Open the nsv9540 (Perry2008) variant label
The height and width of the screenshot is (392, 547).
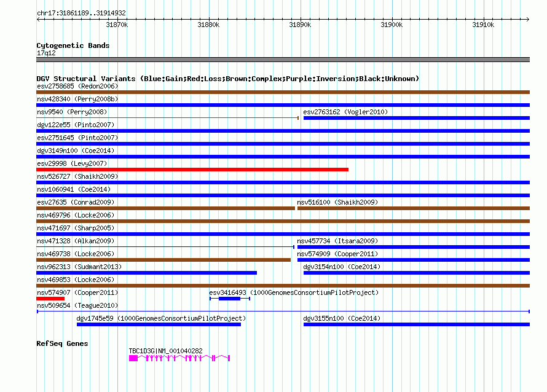[x=72, y=112]
